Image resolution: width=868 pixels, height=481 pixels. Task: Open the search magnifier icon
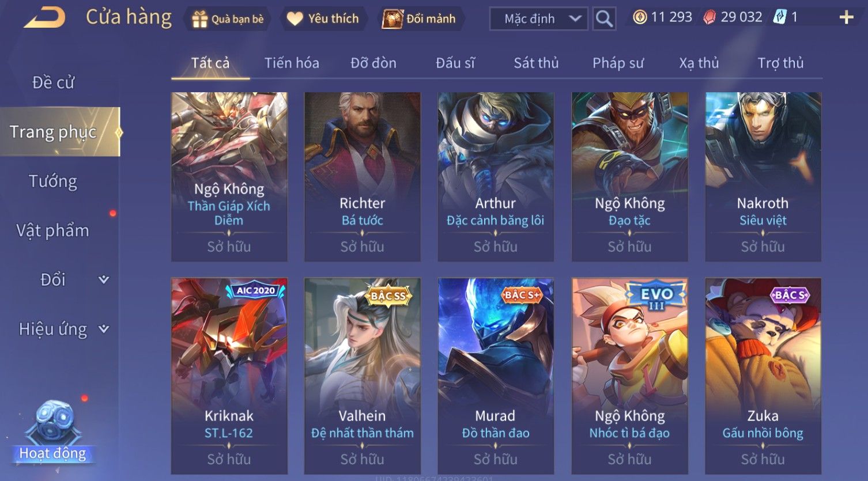[603, 18]
